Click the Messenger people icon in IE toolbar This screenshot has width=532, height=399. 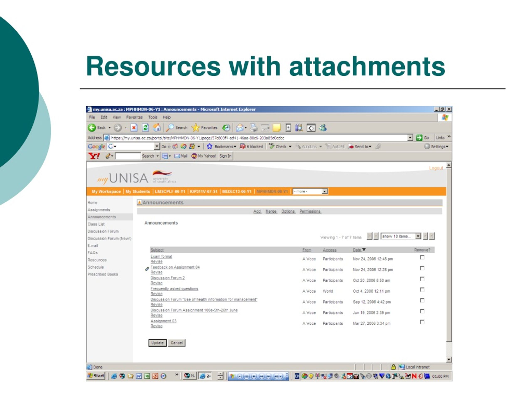(x=323, y=128)
